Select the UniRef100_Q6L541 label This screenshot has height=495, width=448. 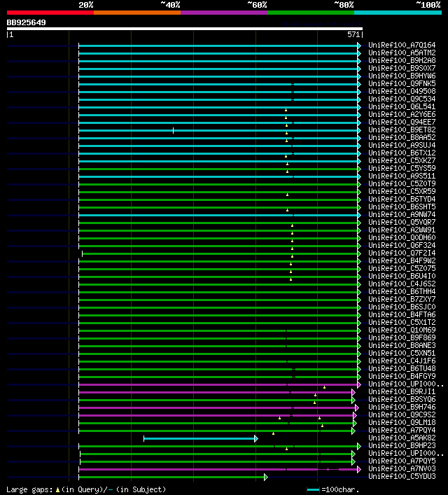(402, 106)
